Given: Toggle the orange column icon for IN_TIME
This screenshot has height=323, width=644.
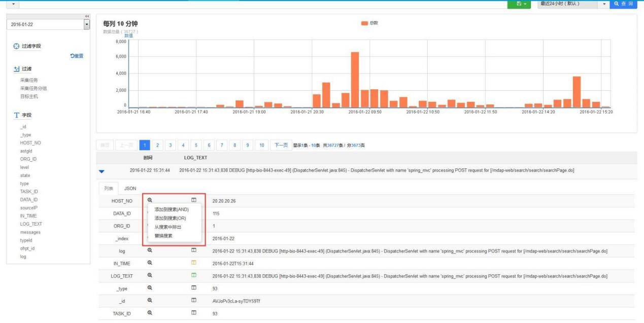Looking at the screenshot, I should click(193, 263).
